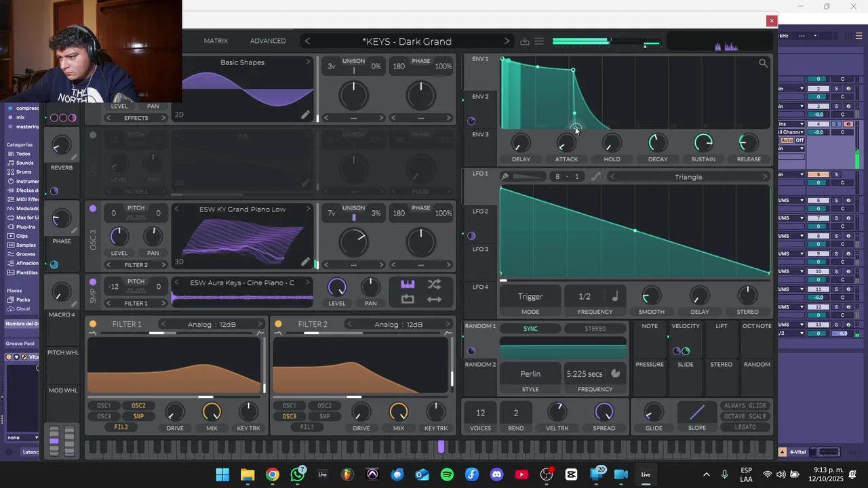
Task: Enable SYNC for Random 1
Action: [x=530, y=329]
